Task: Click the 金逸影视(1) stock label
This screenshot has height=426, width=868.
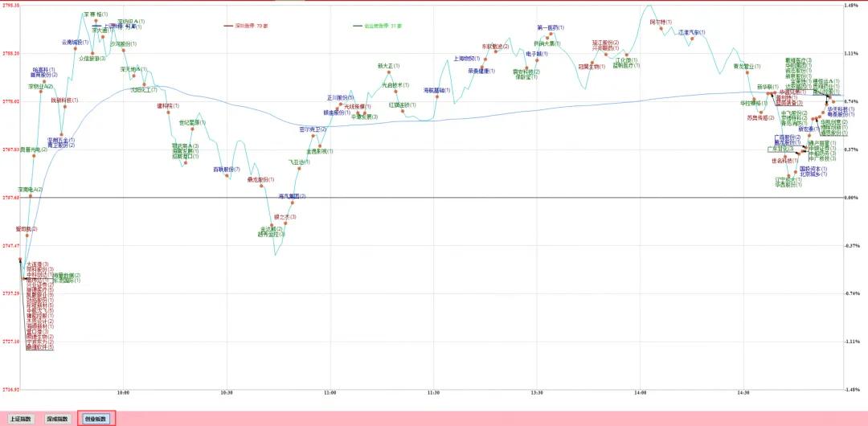Action: (x=320, y=150)
